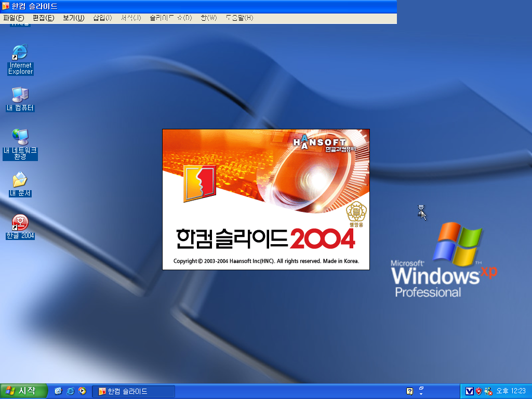
Task: Click the V3 antivirus tray icon
Action: click(469, 391)
